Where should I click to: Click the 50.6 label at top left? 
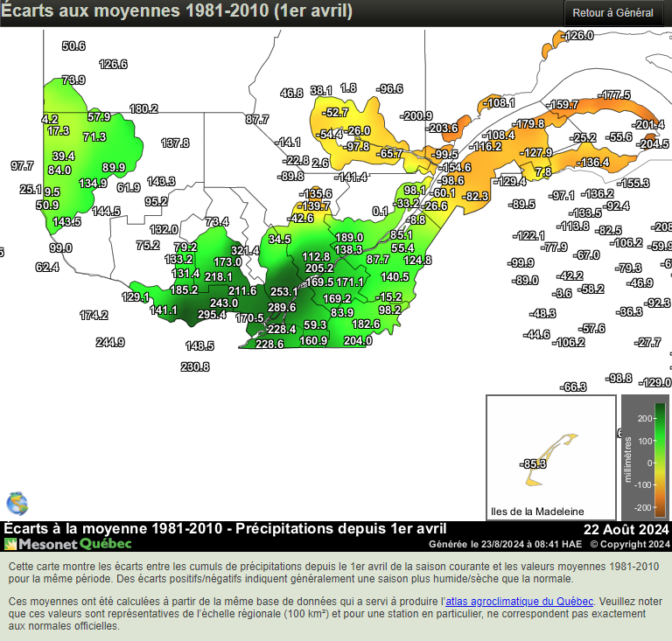coord(73,46)
